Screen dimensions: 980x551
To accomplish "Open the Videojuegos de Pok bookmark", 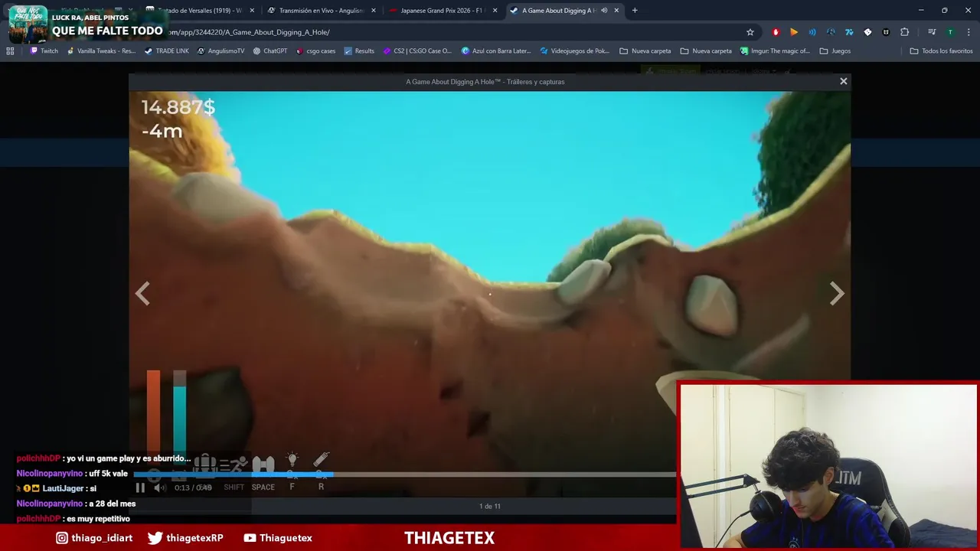I will click(x=574, y=51).
